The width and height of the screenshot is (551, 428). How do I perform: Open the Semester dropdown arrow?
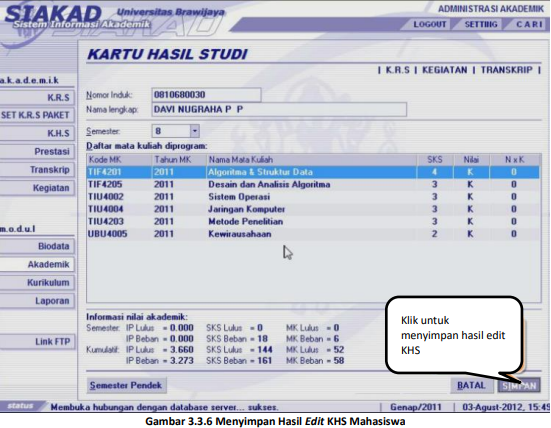pos(194,131)
